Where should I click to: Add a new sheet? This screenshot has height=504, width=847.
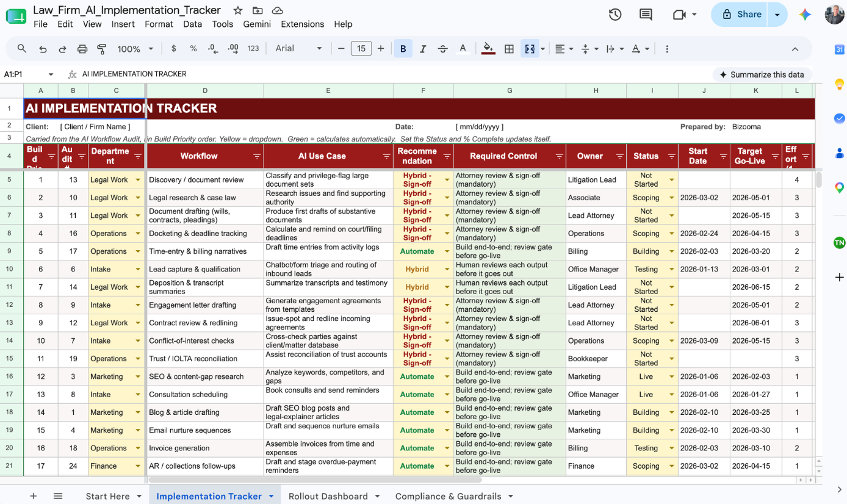point(34,496)
